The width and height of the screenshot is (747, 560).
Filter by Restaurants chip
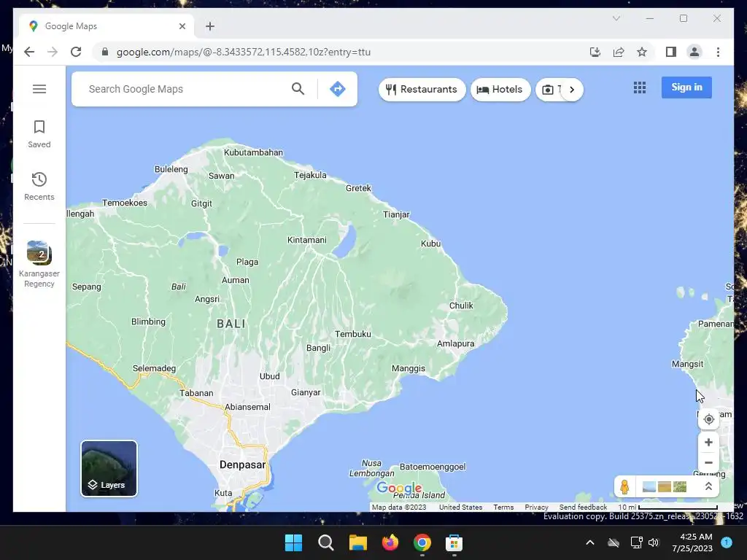coord(422,90)
